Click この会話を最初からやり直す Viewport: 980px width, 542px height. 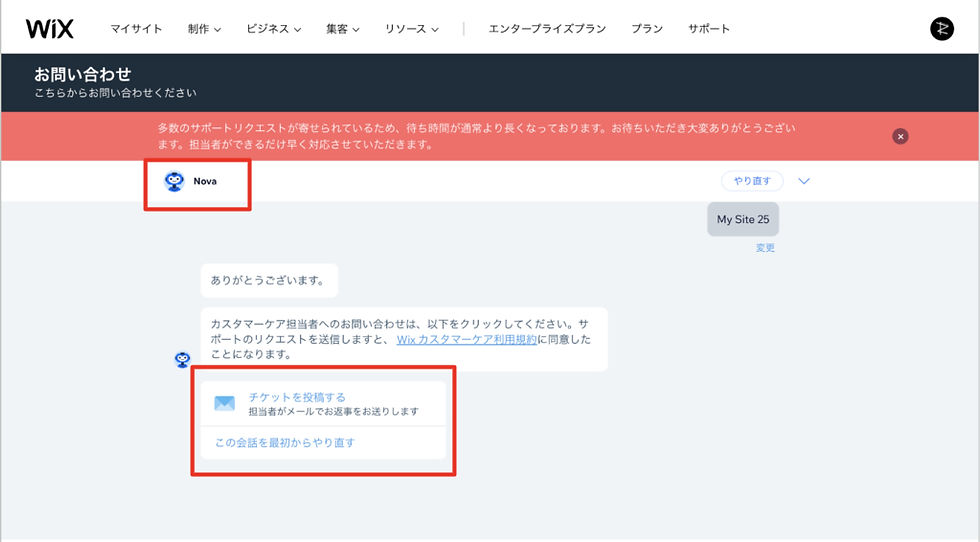(x=285, y=443)
